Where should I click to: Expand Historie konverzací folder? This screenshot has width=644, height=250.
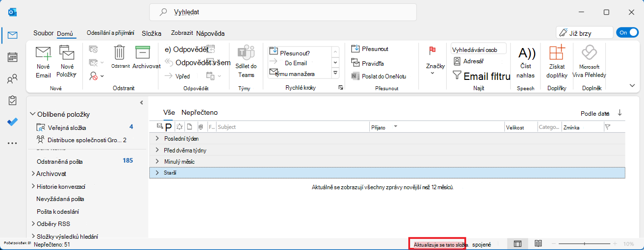33,186
